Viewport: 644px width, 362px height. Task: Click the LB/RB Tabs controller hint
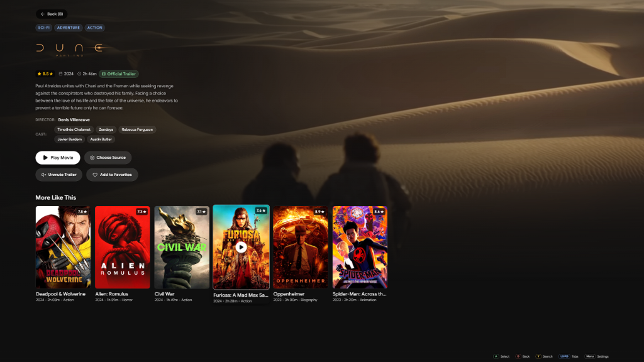(x=569, y=356)
